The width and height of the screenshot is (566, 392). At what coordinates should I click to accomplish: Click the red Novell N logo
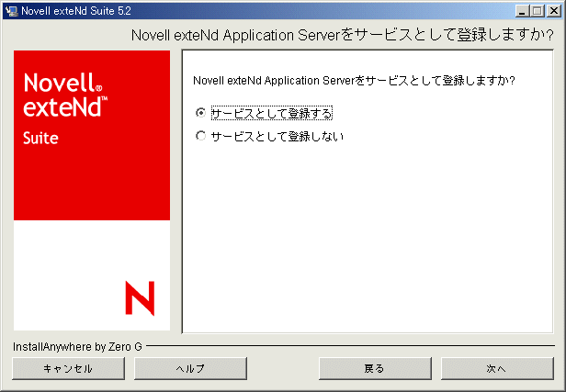tap(140, 297)
